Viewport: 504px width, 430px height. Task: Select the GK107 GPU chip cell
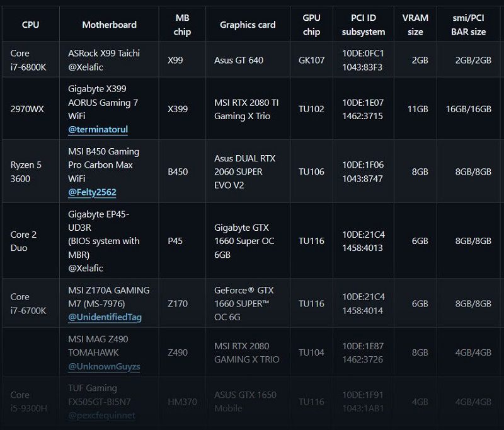pos(311,60)
